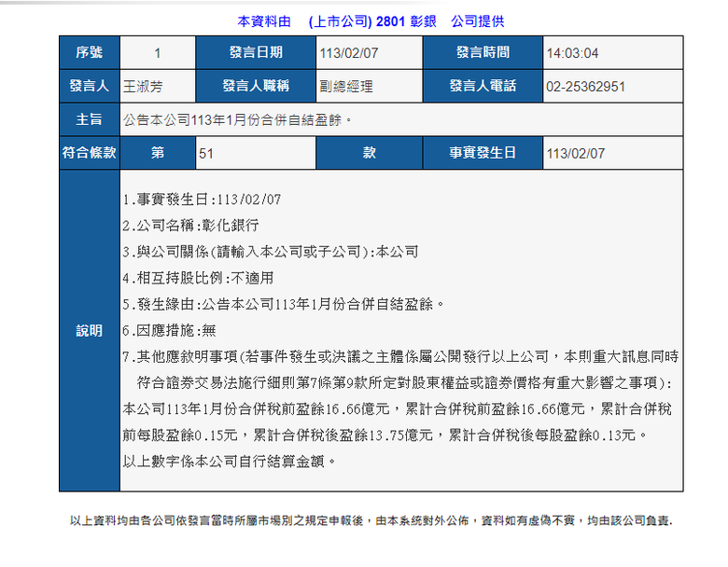The width and height of the screenshot is (728, 567).
Task: Click the phone number 02-25362951
Action: tap(585, 87)
